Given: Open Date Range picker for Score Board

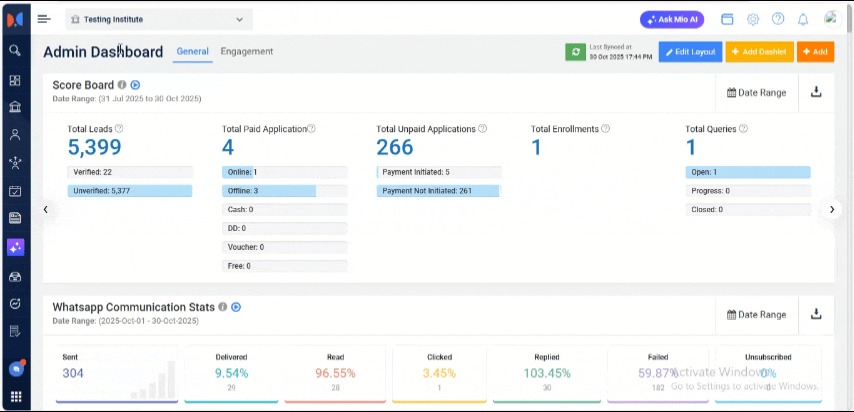Looking at the screenshot, I should pos(756,92).
